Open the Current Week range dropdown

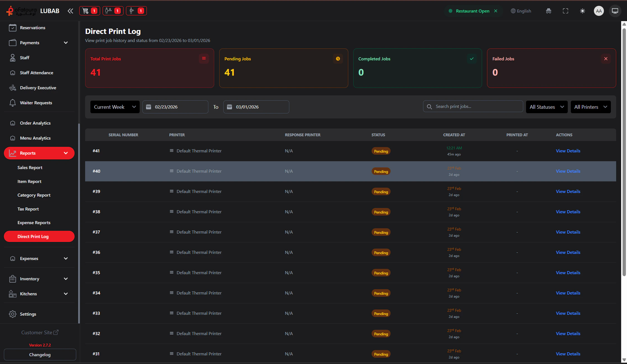(115, 107)
